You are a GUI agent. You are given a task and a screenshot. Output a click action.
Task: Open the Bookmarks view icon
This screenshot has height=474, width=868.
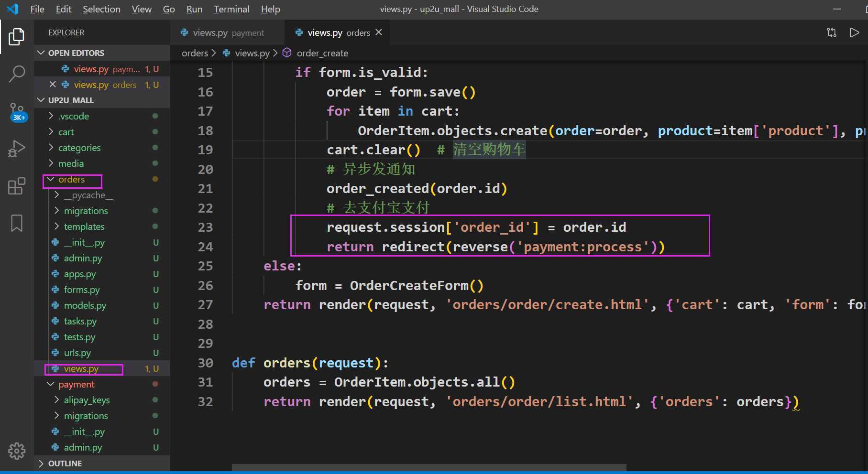coord(17,223)
